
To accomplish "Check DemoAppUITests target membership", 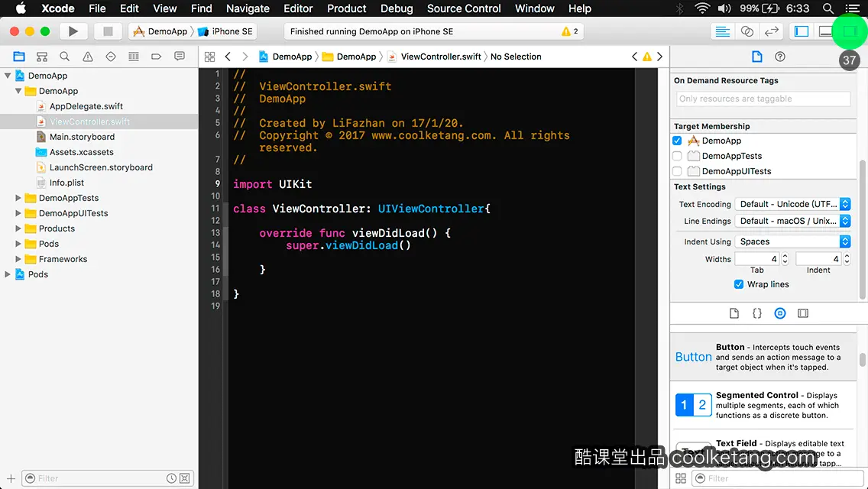I will point(677,171).
